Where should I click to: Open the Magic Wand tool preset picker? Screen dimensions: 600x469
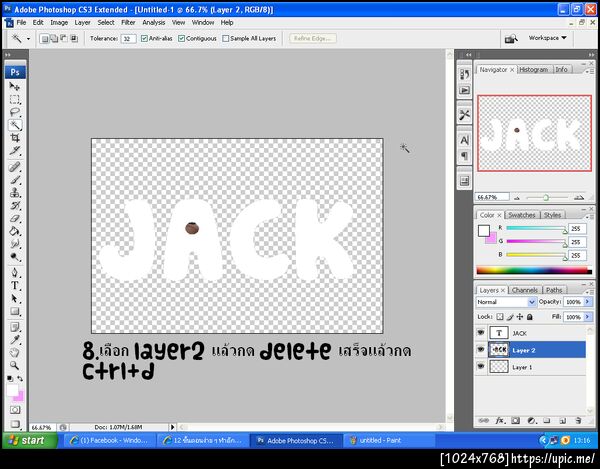pyautogui.click(x=28, y=39)
